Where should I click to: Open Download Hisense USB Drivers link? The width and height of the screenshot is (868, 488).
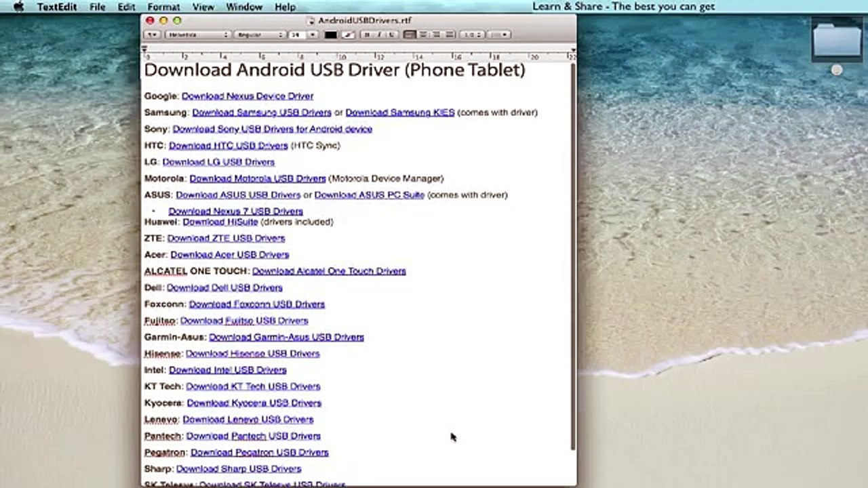tap(252, 353)
